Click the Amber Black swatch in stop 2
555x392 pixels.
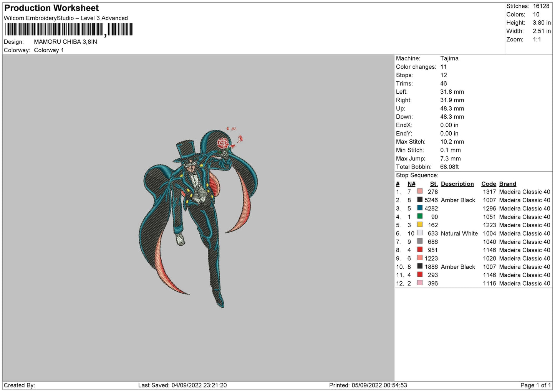click(x=420, y=200)
